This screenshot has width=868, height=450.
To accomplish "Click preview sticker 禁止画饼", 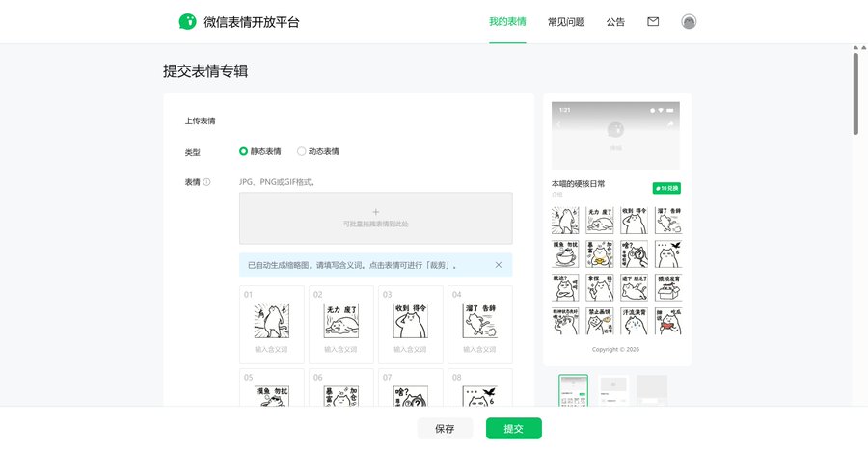I will point(600,321).
